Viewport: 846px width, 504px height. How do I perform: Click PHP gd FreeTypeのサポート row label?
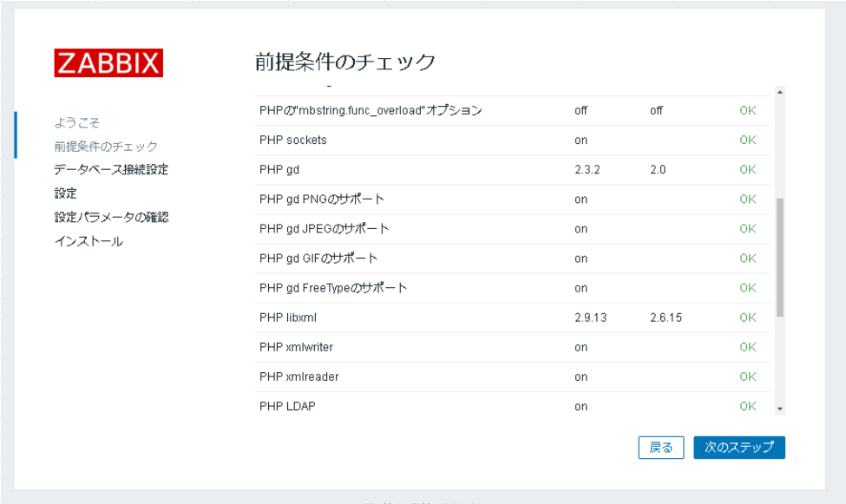pos(333,288)
